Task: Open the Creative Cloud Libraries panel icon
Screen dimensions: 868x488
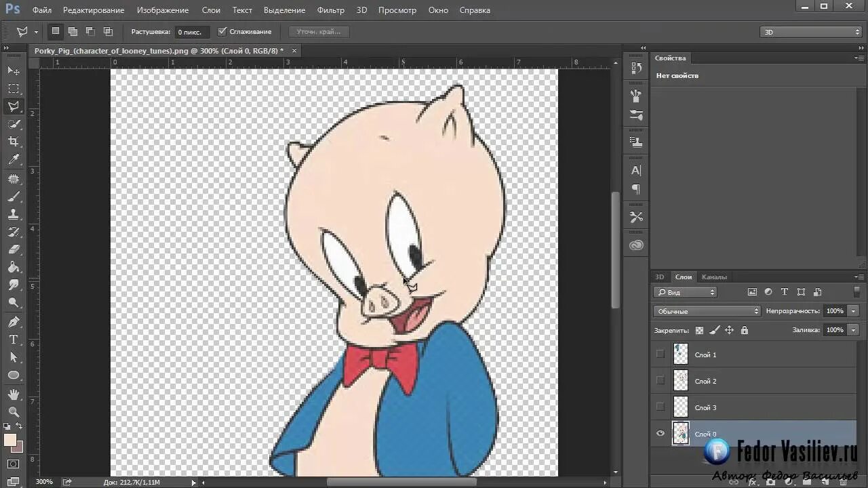Action: pos(636,245)
